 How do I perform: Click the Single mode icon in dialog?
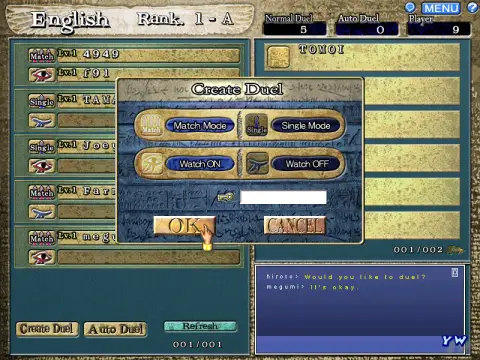click(256, 125)
